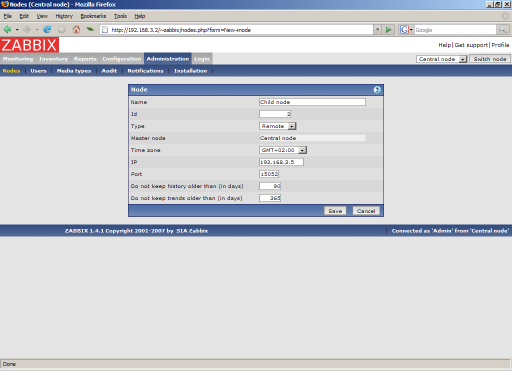Click the Reload page icon
This screenshot has width=512, height=371.
click(x=47, y=30)
